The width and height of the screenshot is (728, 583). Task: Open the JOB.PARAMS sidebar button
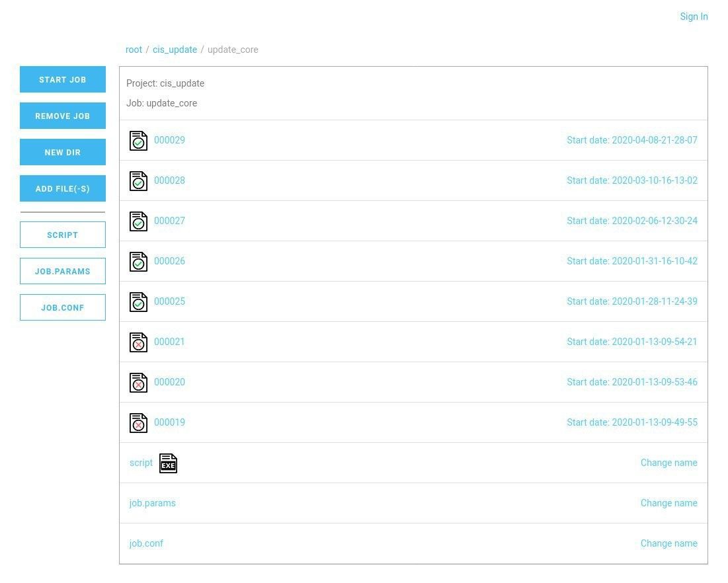click(x=63, y=271)
